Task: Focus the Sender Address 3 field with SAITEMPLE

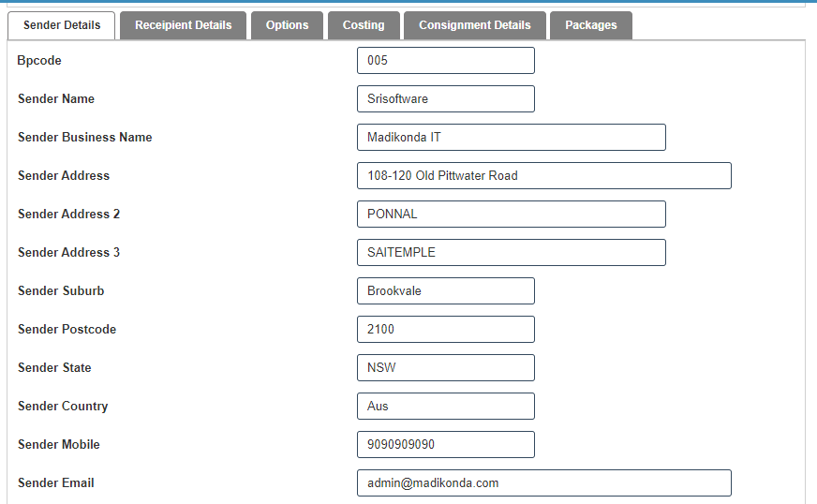Action: pos(511,253)
